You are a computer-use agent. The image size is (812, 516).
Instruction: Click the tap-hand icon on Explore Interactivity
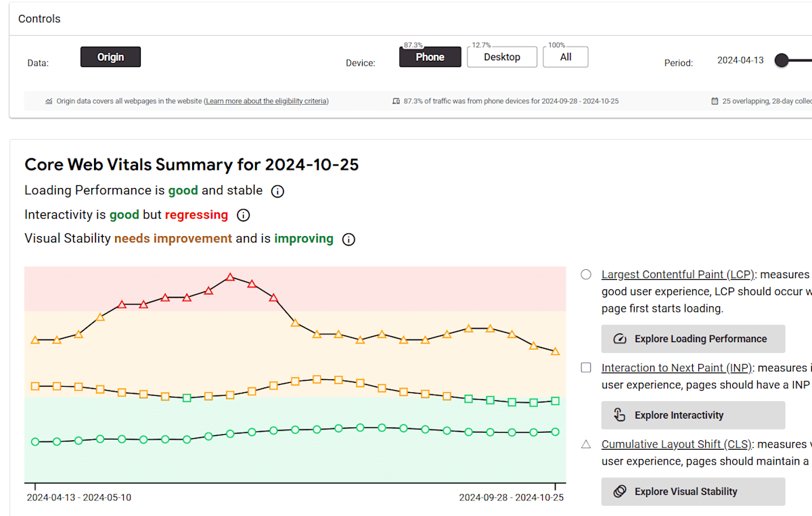(x=620, y=415)
